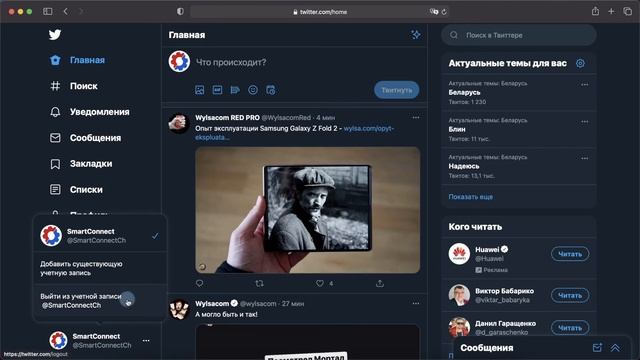The width and height of the screenshot is (640, 360).
Task: Add a poll to the tweet
Action: click(235, 90)
